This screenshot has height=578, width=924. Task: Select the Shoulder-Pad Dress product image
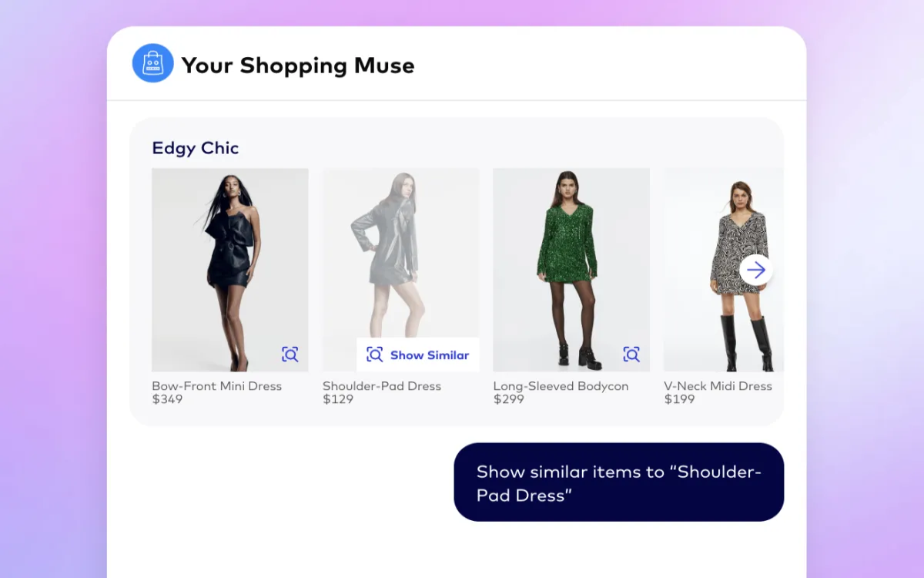[x=400, y=247]
